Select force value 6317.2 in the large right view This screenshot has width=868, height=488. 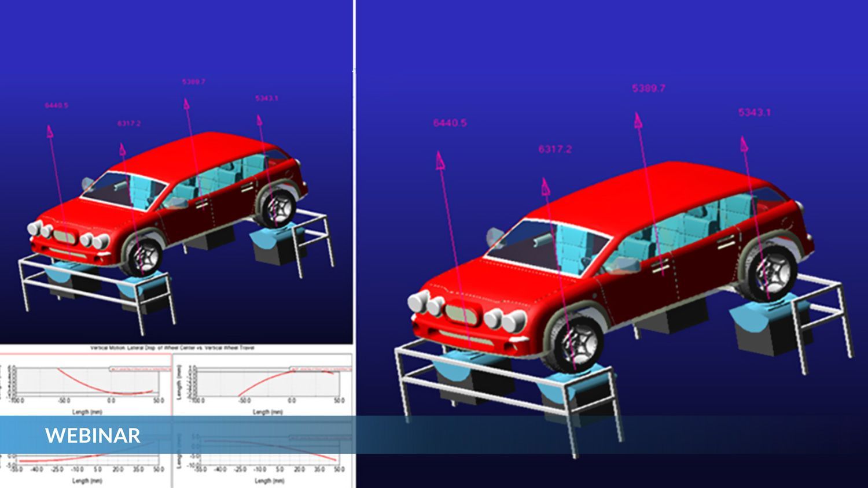[555, 149]
